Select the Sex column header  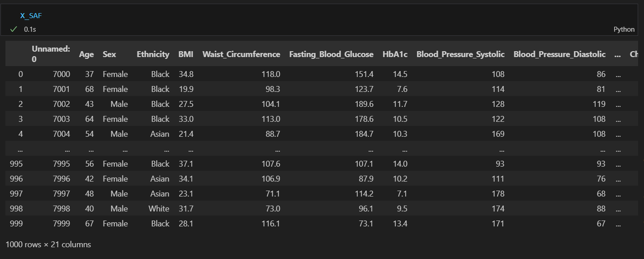[109, 54]
